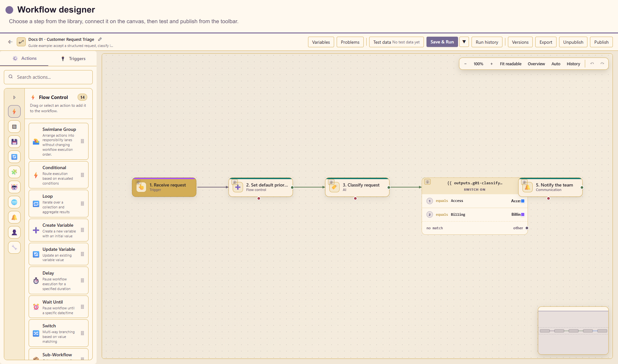
Task: Select the lightning bolt Flow Control category
Action: (x=14, y=112)
